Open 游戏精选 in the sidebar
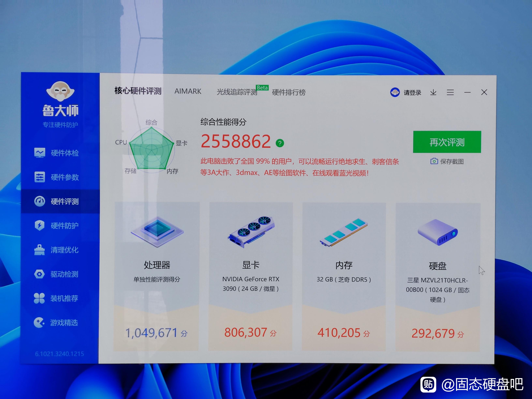 60,322
